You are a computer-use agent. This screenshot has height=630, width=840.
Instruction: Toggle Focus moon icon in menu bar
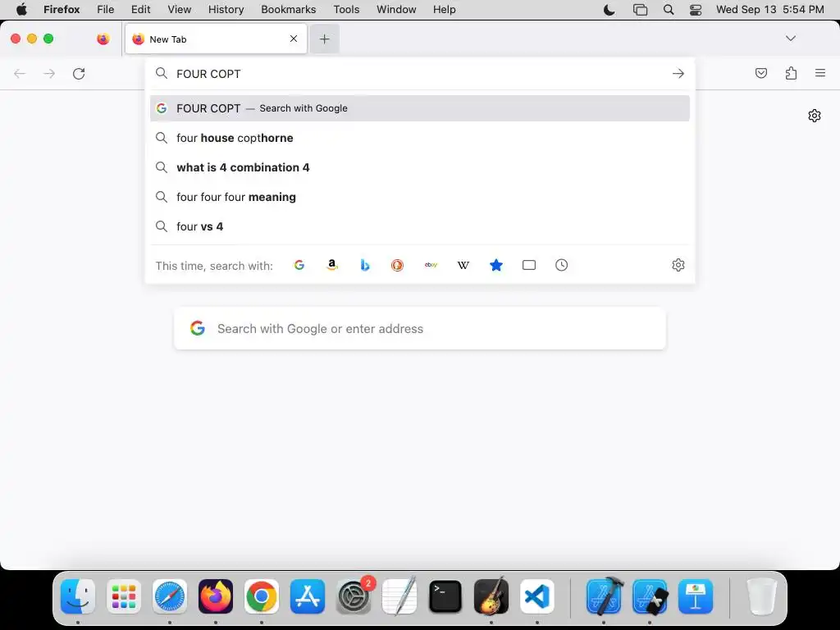coord(609,10)
